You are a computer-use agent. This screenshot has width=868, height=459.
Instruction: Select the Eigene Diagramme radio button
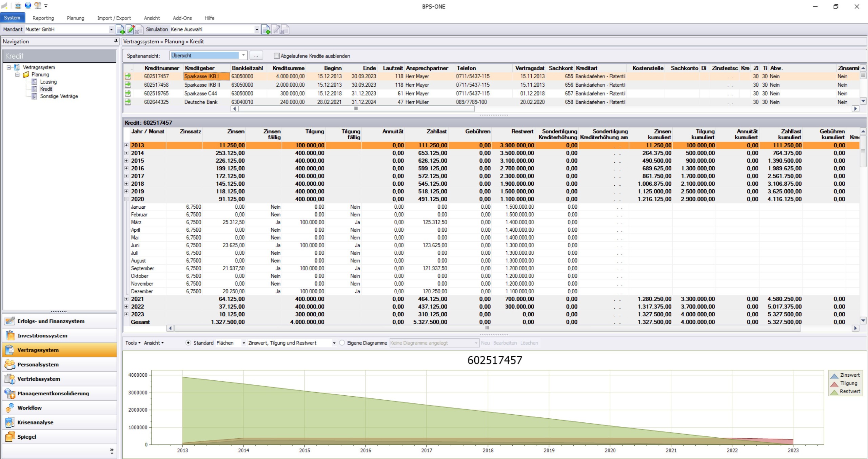[342, 343]
